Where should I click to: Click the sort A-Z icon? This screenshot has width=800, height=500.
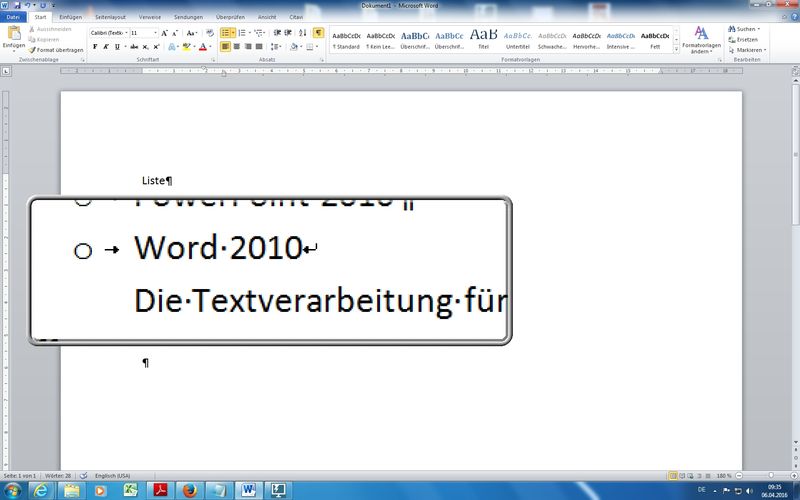click(303, 33)
